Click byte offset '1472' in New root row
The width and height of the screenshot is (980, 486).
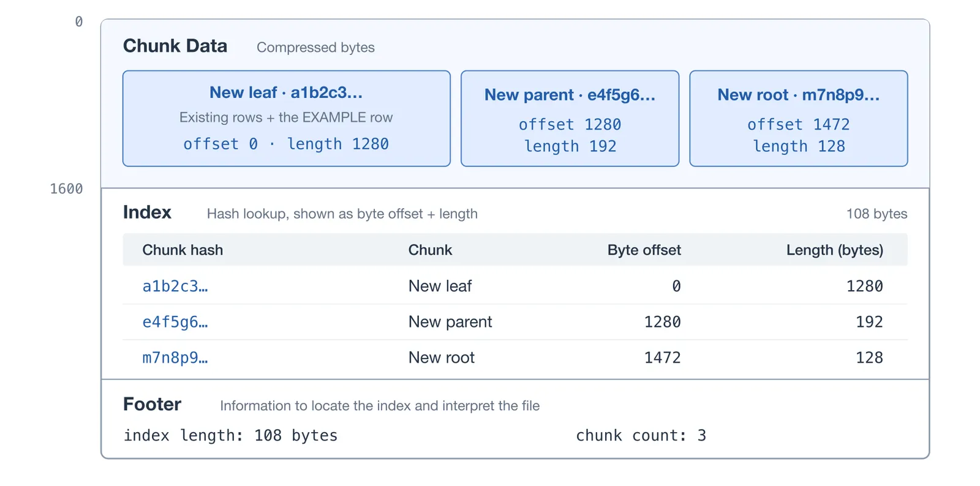[662, 357]
